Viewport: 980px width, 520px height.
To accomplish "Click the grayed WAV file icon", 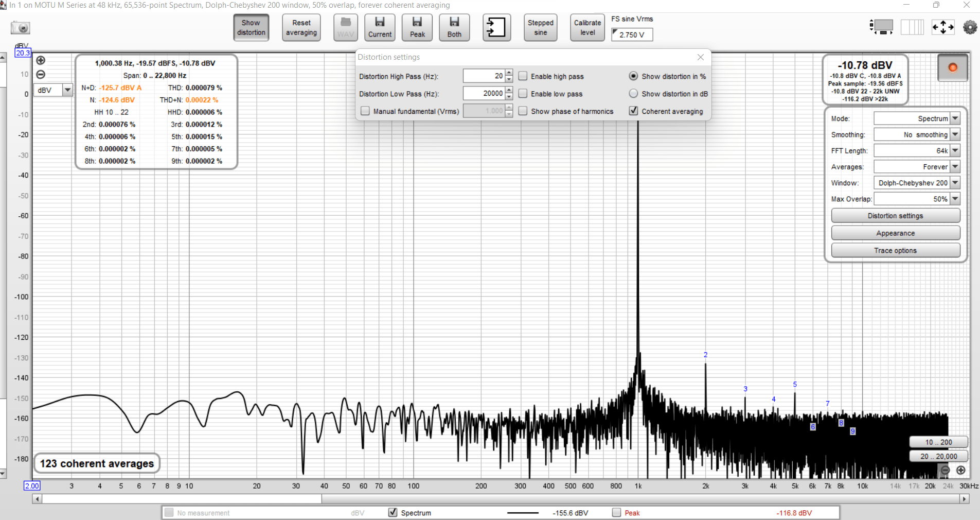I will [346, 27].
